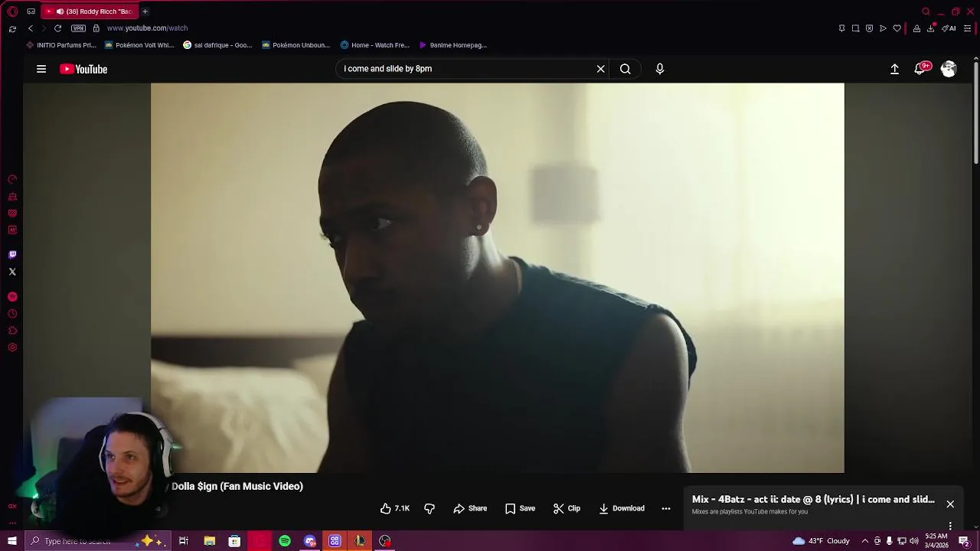Viewport: 980px width, 551px height.
Task: Run the YouTube search magnifier button
Action: 626,69
